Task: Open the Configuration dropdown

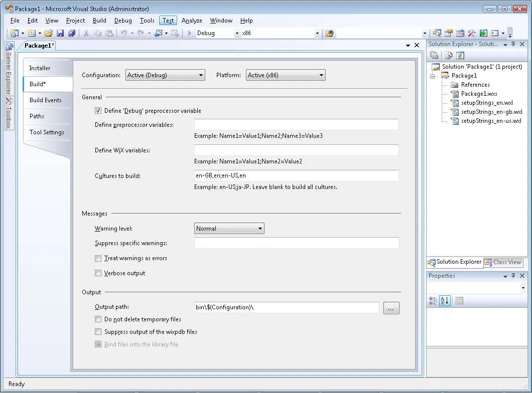Action: coord(165,75)
